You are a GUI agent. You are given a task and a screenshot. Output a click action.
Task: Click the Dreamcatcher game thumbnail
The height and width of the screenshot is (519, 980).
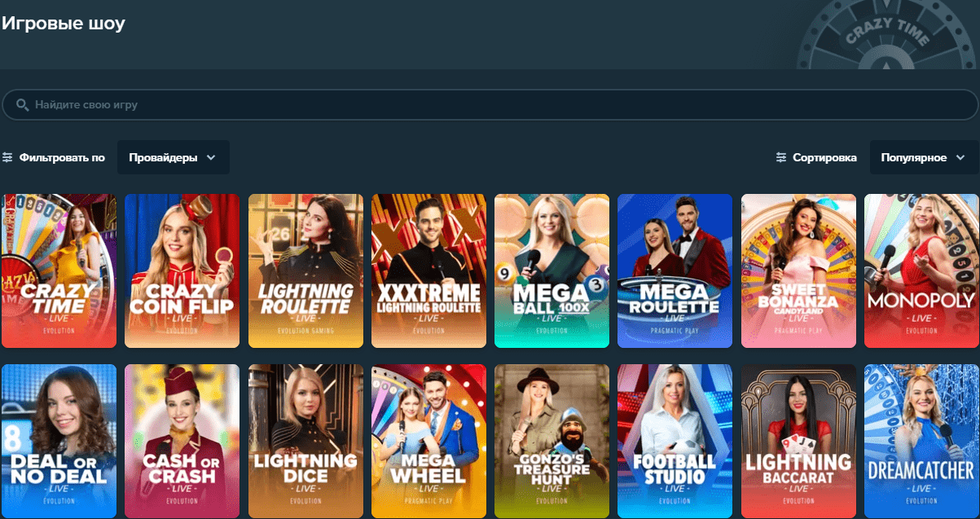[x=921, y=442]
